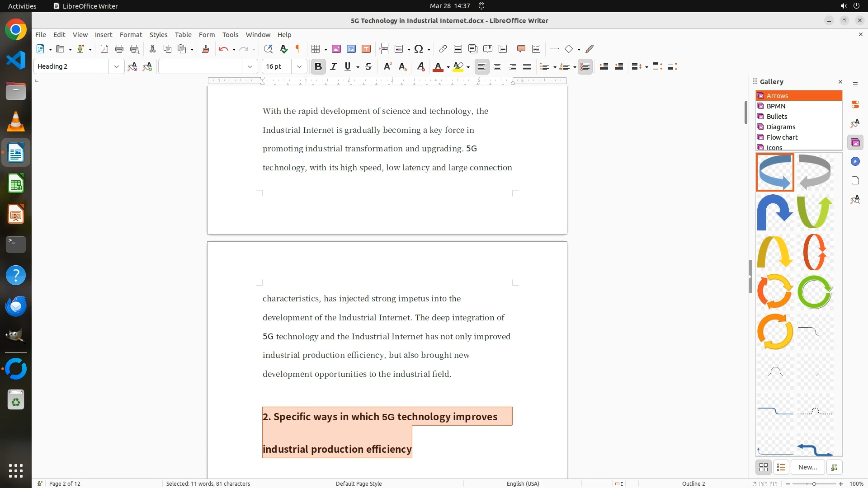Click the Clone Formatting paintbrush icon

coord(206,49)
